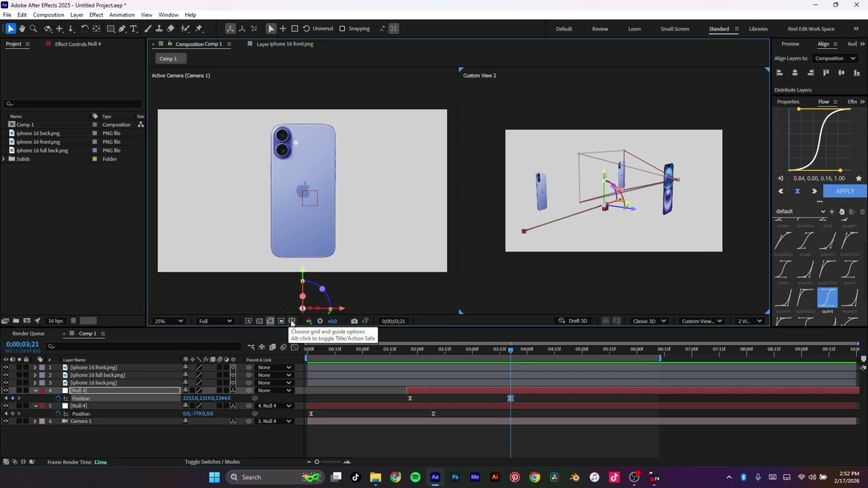Select the Eraser tool
This screenshot has width=868, height=488.
[171, 28]
